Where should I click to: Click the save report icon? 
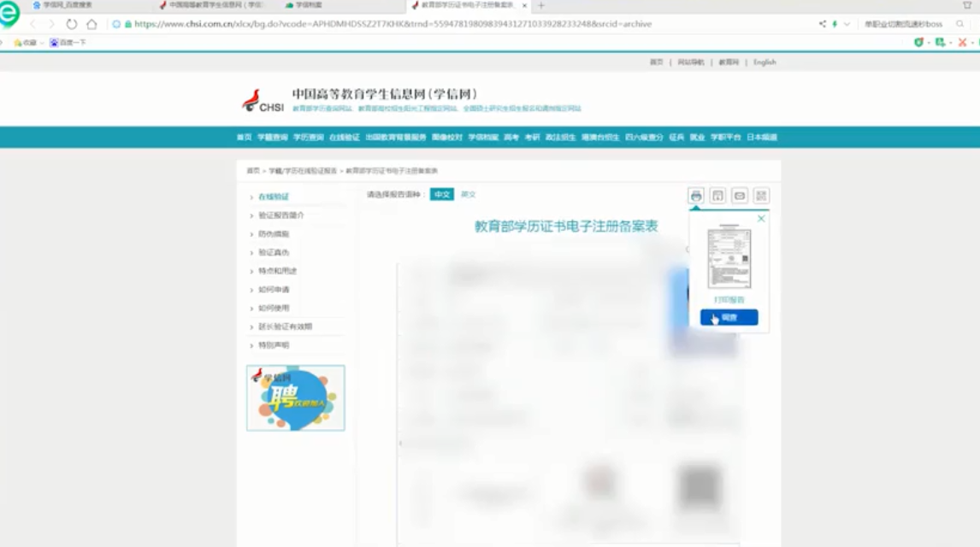tap(717, 196)
